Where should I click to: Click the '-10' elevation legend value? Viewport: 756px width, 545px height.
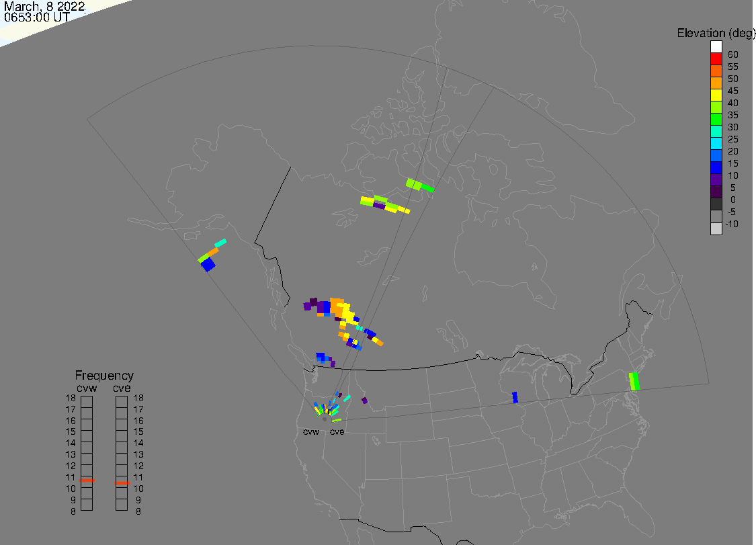pyautogui.click(x=732, y=224)
